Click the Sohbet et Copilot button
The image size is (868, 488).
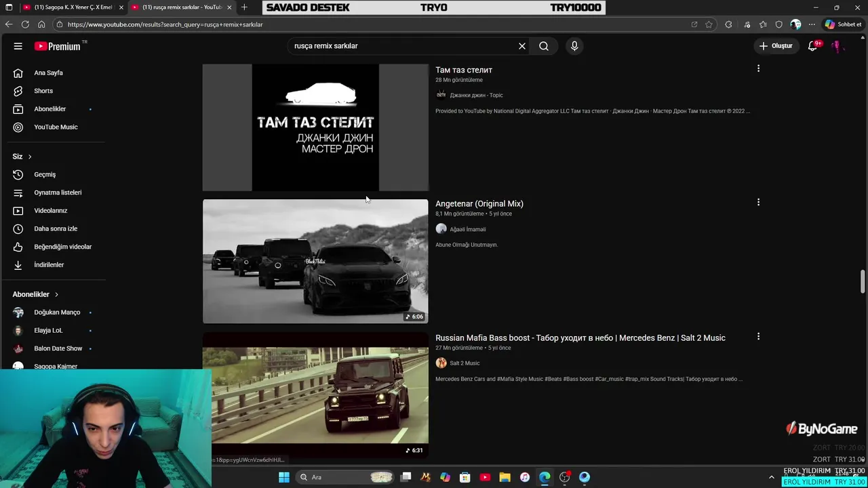coord(843,24)
